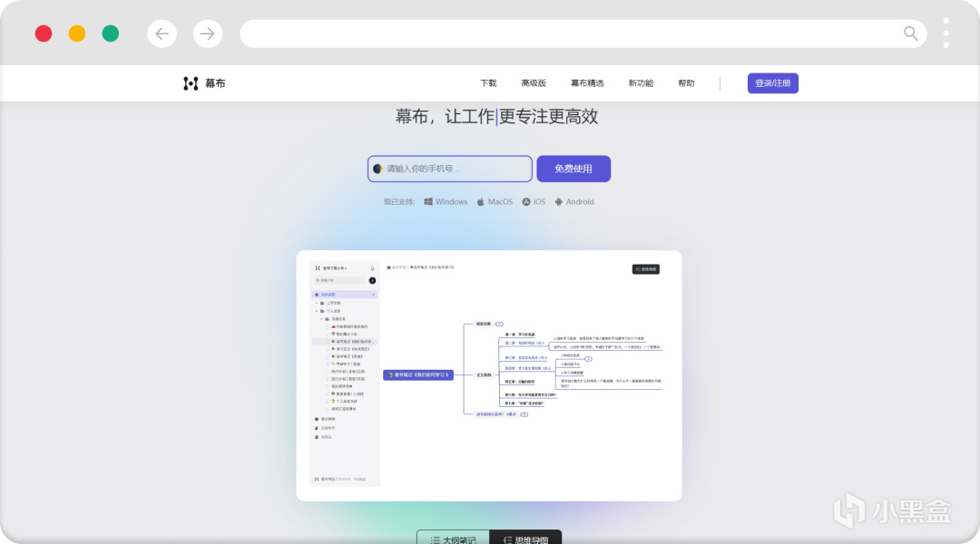The width and height of the screenshot is (980, 544).
Task: Expand the 工作文档 folder in preview tree
Action: pos(317,303)
